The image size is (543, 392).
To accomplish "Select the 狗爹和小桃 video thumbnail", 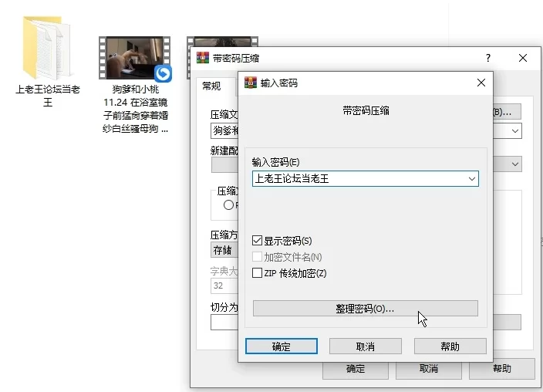I will [x=135, y=58].
